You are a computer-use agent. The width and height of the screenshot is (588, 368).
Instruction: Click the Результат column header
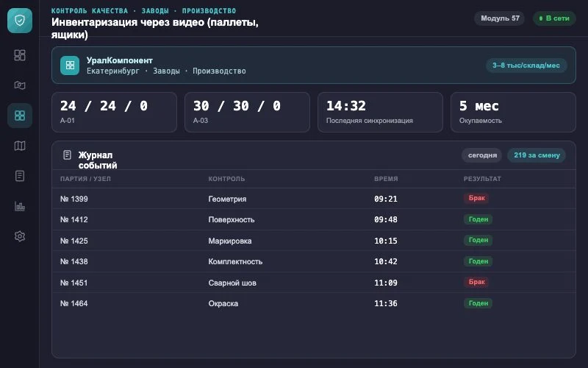click(x=482, y=179)
